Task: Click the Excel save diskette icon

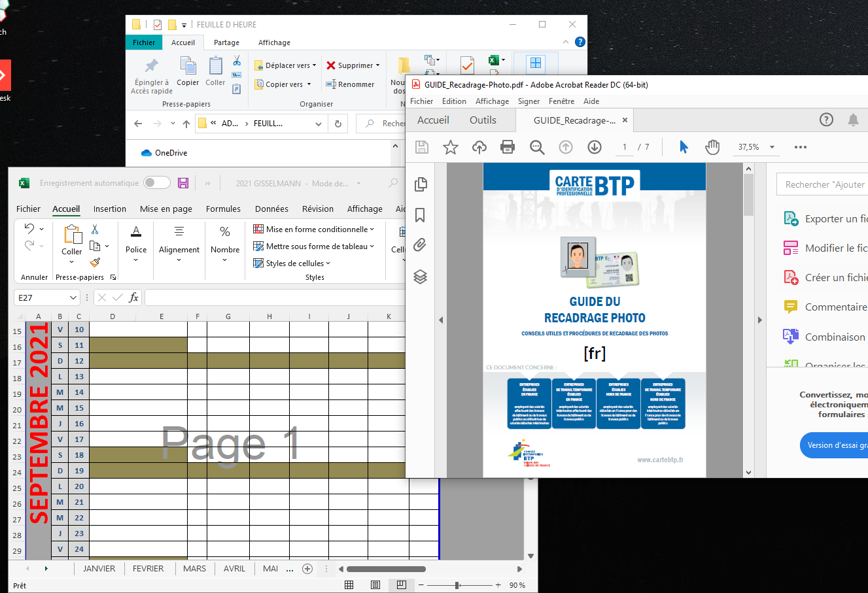Action: point(183,183)
